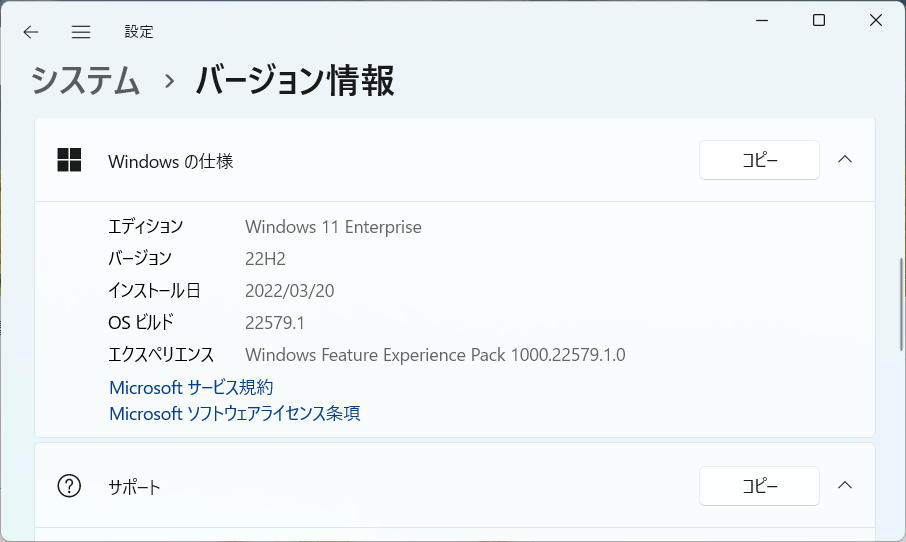The height and width of the screenshot is (542, 906).
Task: Click the サポート heading text
Action: pos(134,487)
